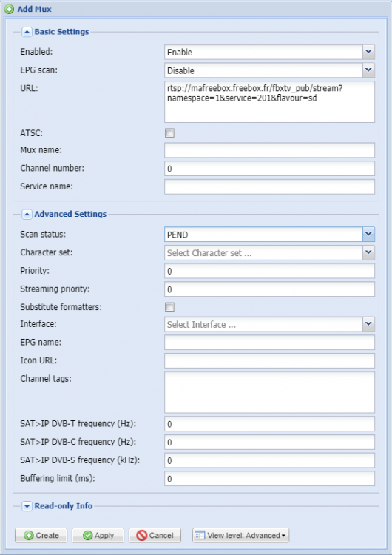
Task: Click the Channel tags box
Action: (269, 392)
